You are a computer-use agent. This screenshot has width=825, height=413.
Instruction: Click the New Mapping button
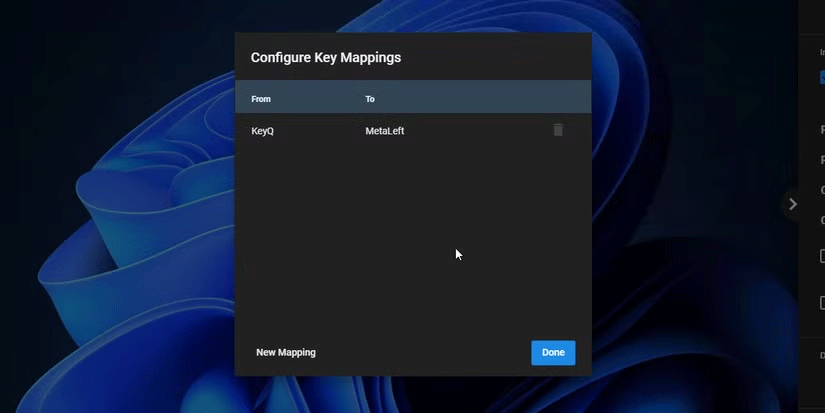click(x=286, y=352)
